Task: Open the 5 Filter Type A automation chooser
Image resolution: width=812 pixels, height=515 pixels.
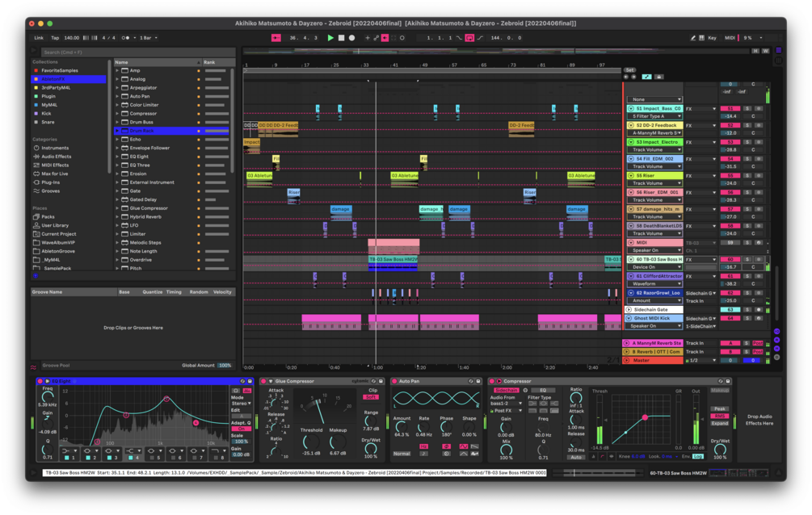Action: pos(654,116)
